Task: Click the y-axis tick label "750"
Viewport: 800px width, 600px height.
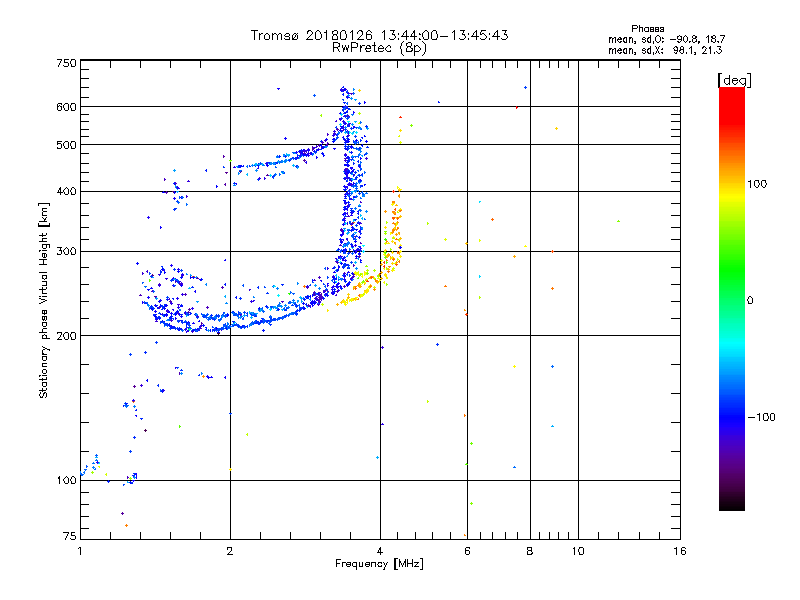Action: click(66, 63)
